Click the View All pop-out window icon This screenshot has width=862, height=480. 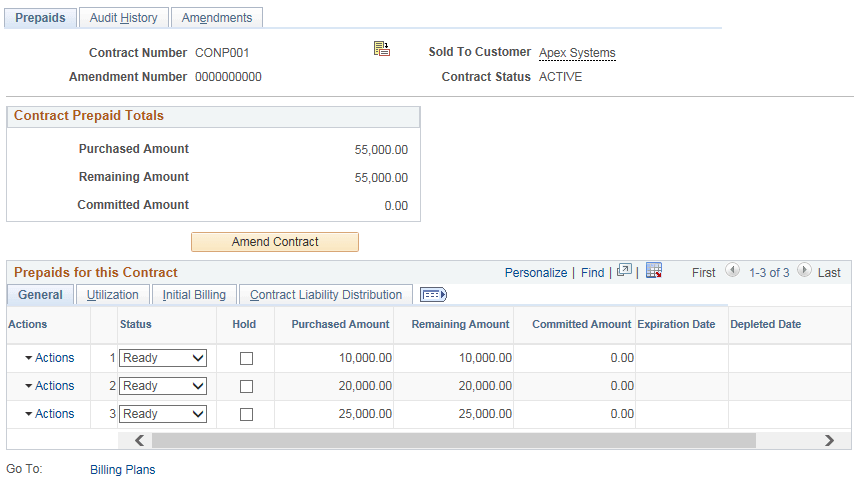point(624,271)
